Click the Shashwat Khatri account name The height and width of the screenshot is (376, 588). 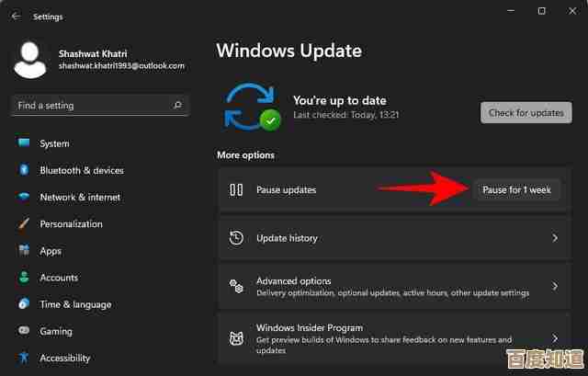point(93,53)
